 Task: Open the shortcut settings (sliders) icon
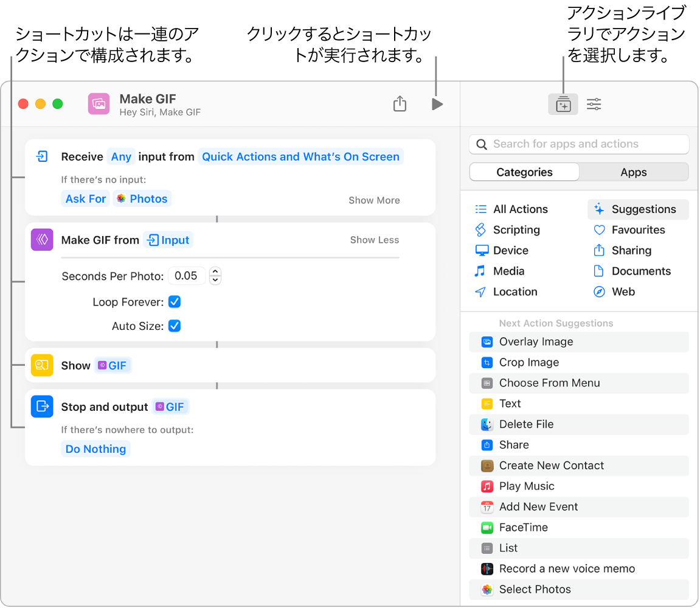594,104
